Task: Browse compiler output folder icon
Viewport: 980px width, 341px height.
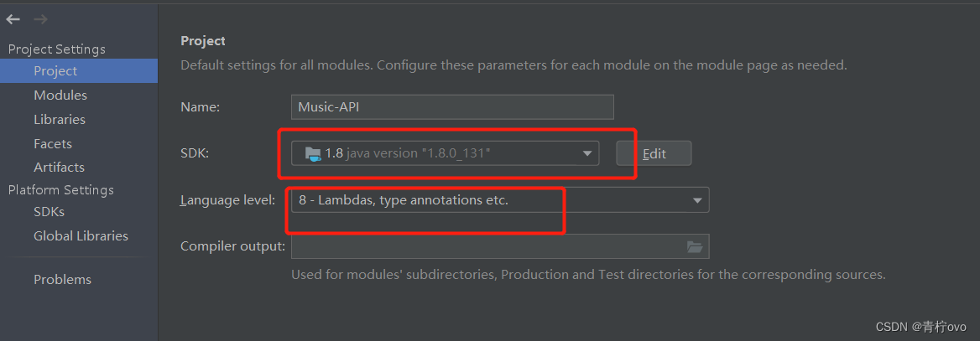Action: [695, 246]
